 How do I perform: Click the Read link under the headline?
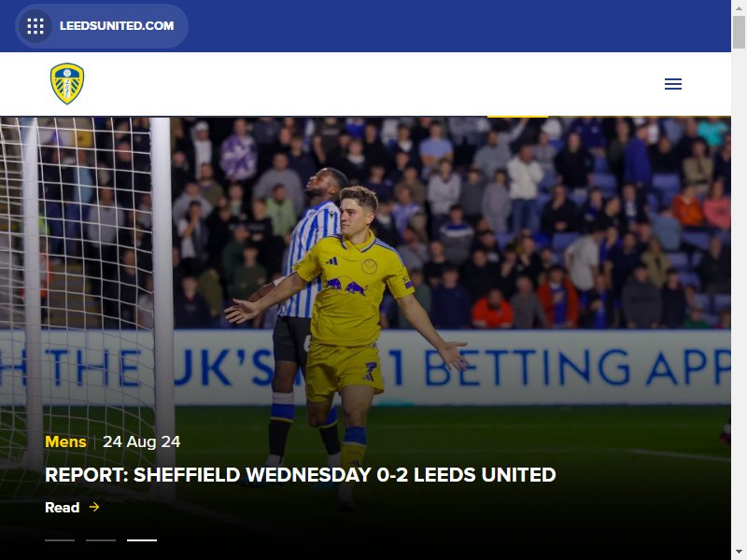click(x=62, y=507)
